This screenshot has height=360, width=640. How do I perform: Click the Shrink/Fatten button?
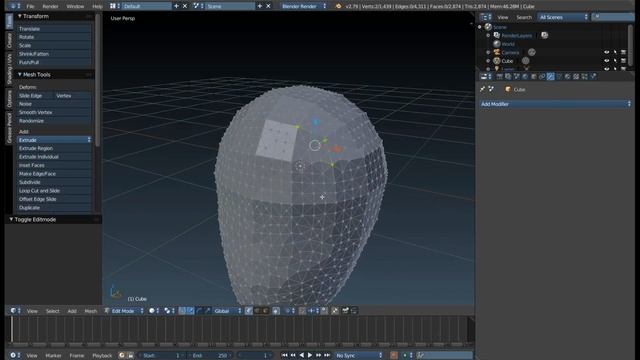(x=54, y=53)
